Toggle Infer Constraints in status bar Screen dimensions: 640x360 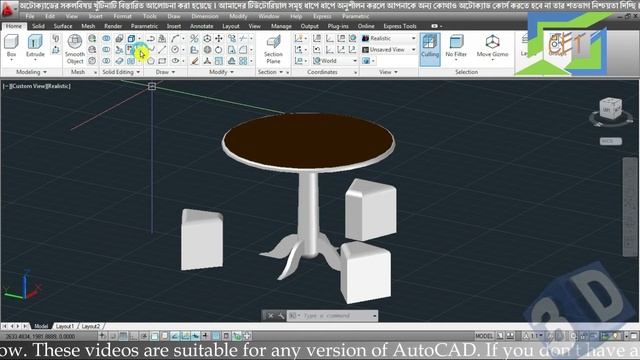[x=102, y=336]
